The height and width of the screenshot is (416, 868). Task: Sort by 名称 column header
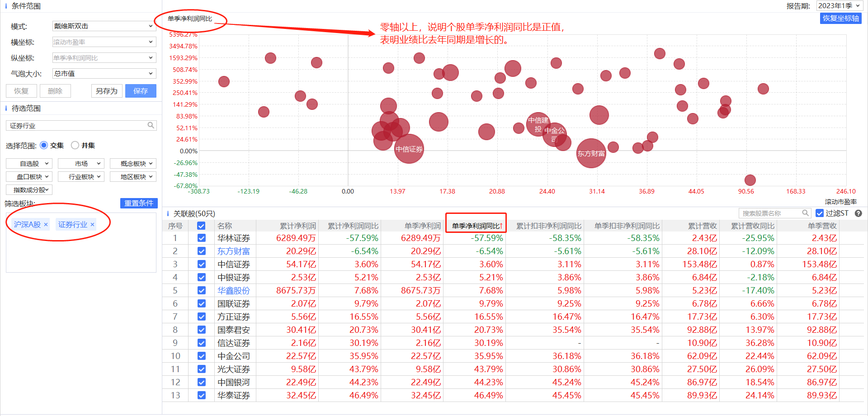225,226
